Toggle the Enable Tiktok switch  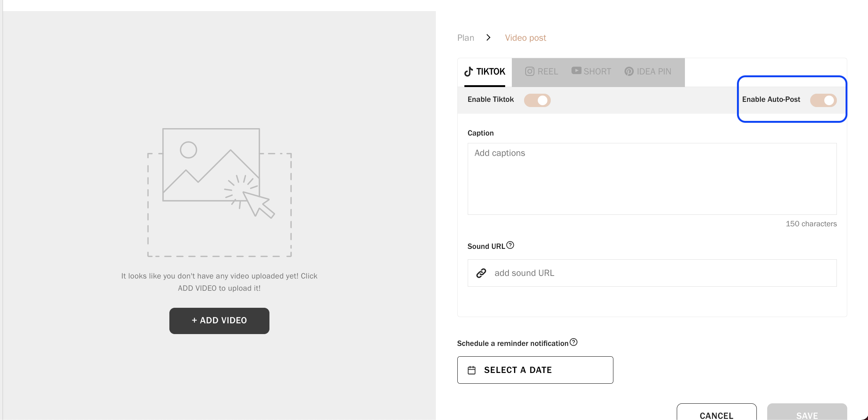(x=537, y=100)
